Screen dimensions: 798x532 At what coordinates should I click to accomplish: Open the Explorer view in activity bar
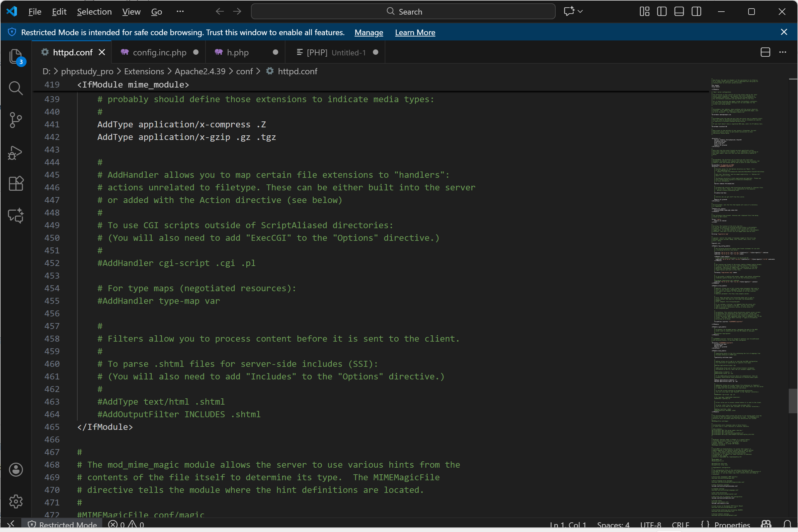click(x=16, y=56)
